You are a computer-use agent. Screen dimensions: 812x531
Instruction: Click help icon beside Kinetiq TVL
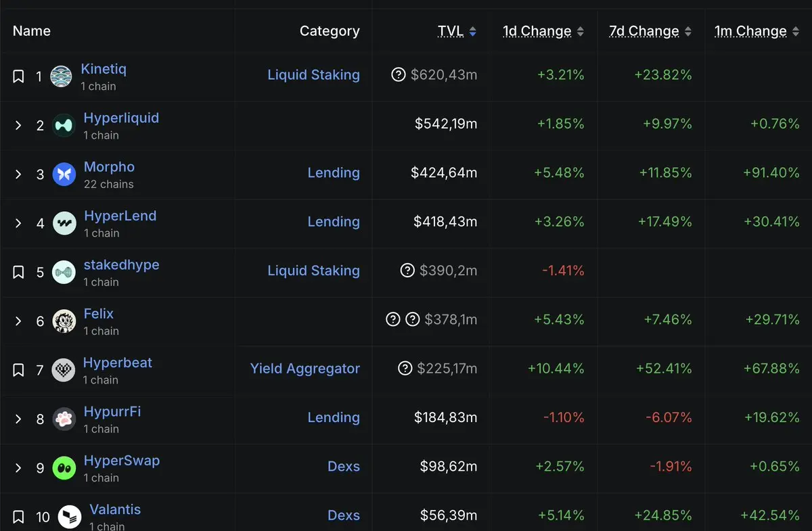point(399,74)
